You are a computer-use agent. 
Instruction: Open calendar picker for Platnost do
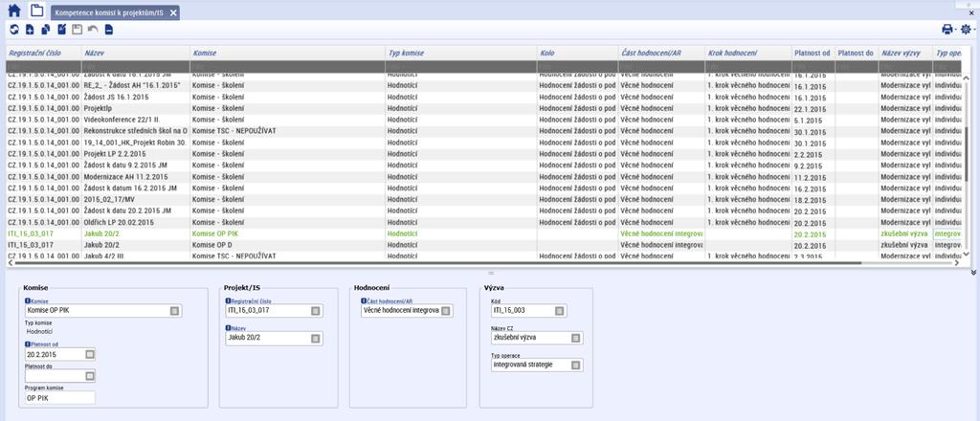90,375
